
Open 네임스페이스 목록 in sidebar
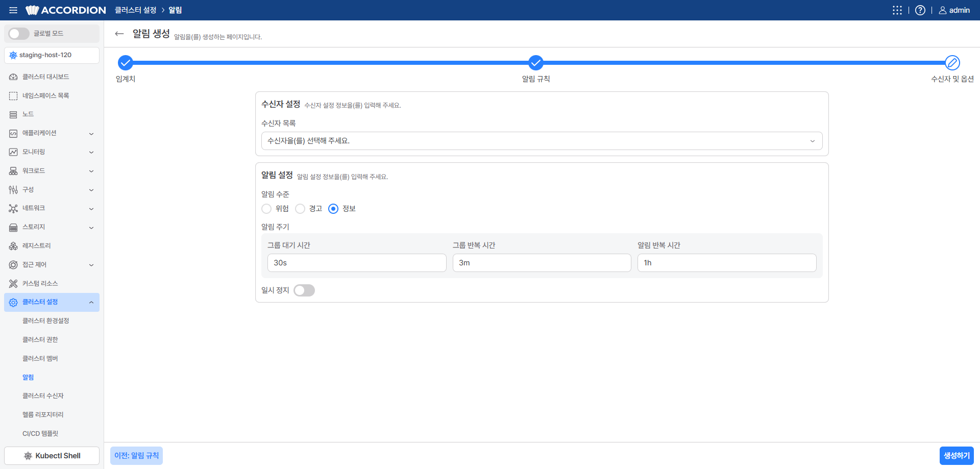pos(52,95)
